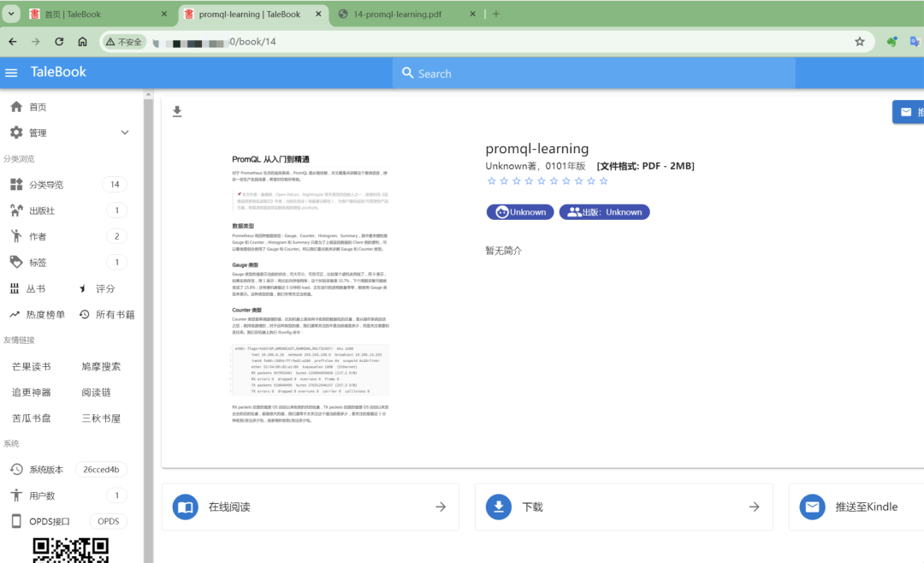This screenshot has height=563, width=924.
Task: Visit the 芒果读书 friend link
Action: pyautogui.click(x=32, y=367)
